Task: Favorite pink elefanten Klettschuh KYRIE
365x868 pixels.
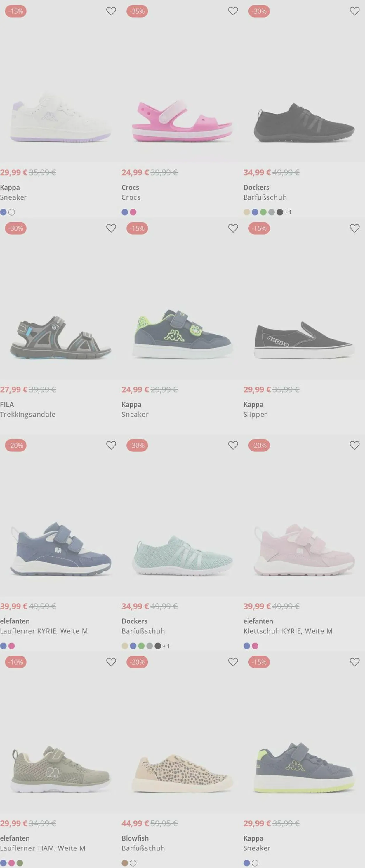Action: pyautogui.click(x=354, y=445)
